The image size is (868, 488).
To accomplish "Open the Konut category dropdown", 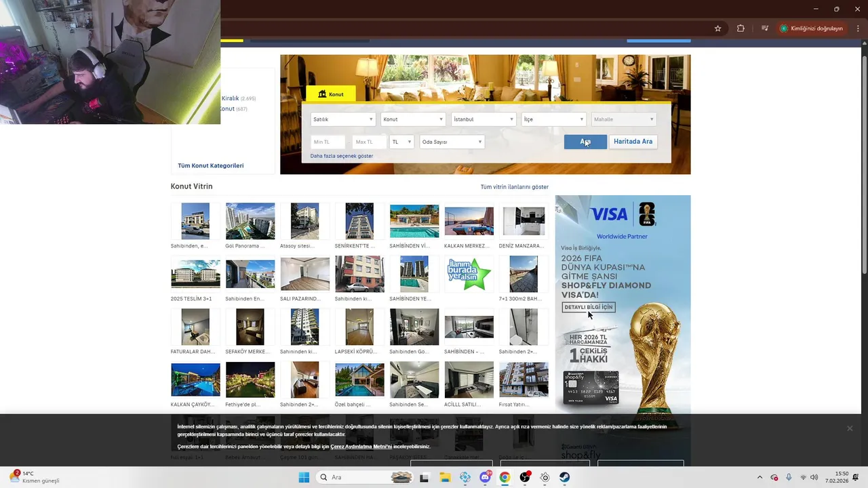I will pos(412,119).
